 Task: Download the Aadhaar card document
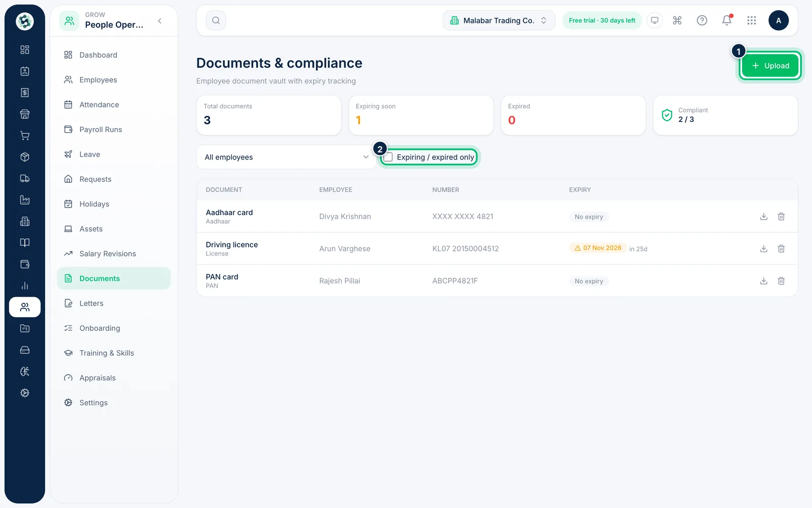click(763, 216)
